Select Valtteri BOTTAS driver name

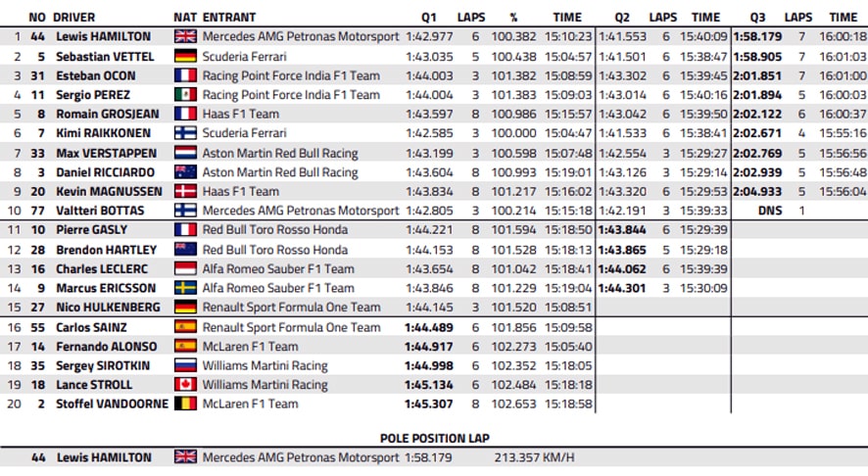click(x=100, y=211)
